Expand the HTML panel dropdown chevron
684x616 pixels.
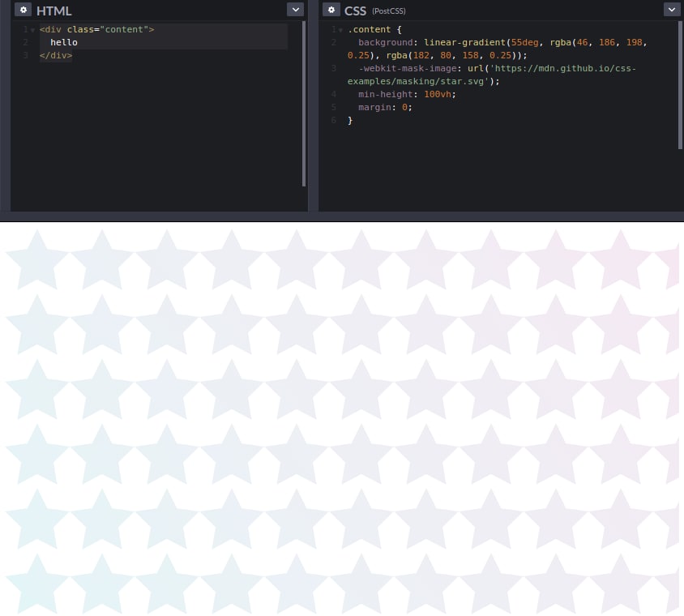(x=295, y=10)
